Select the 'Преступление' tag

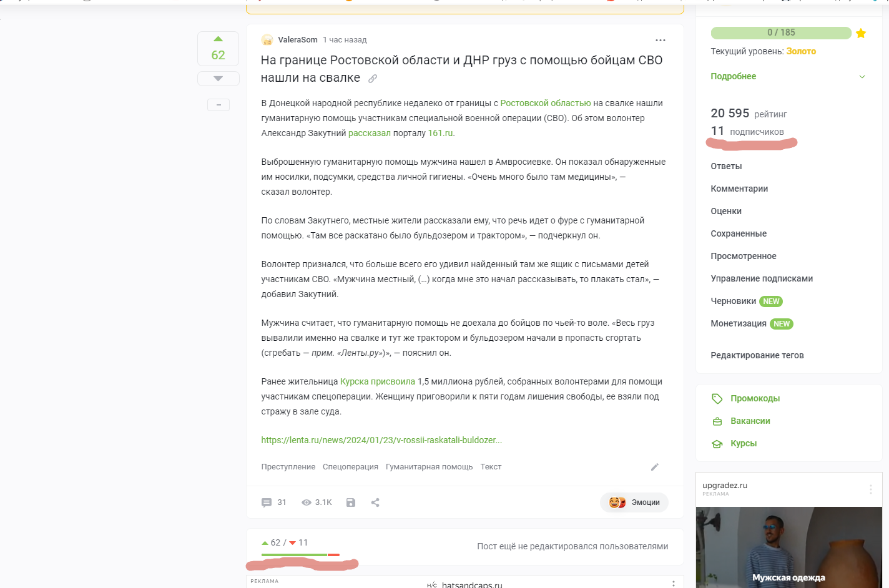pyautogui.click(x=288, y=467)
